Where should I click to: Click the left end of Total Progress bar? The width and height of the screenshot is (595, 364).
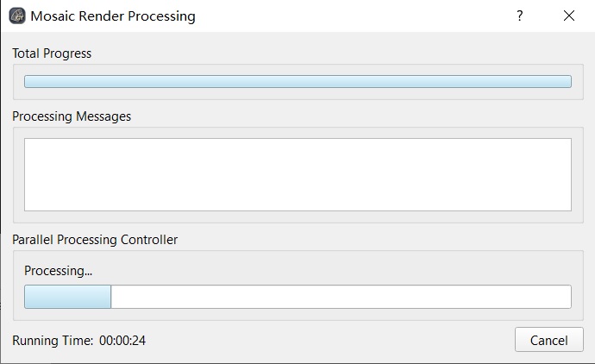pos(32,82)
